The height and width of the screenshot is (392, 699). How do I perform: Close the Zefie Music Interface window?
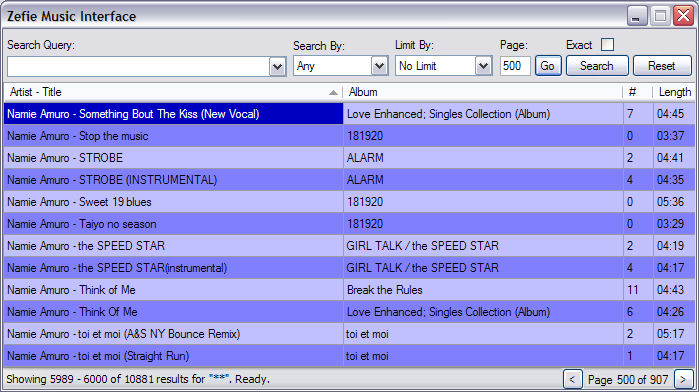tap(683, 16)
